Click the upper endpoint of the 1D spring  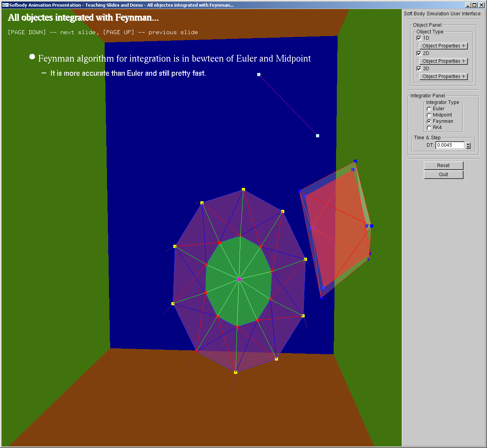point(259,75)
